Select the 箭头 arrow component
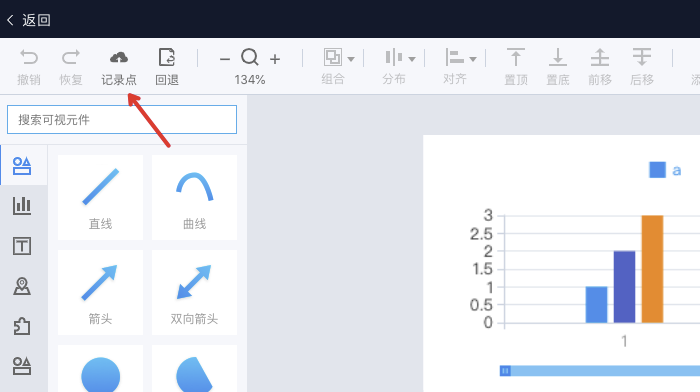The image size is (700, 392). click(100, 292)
